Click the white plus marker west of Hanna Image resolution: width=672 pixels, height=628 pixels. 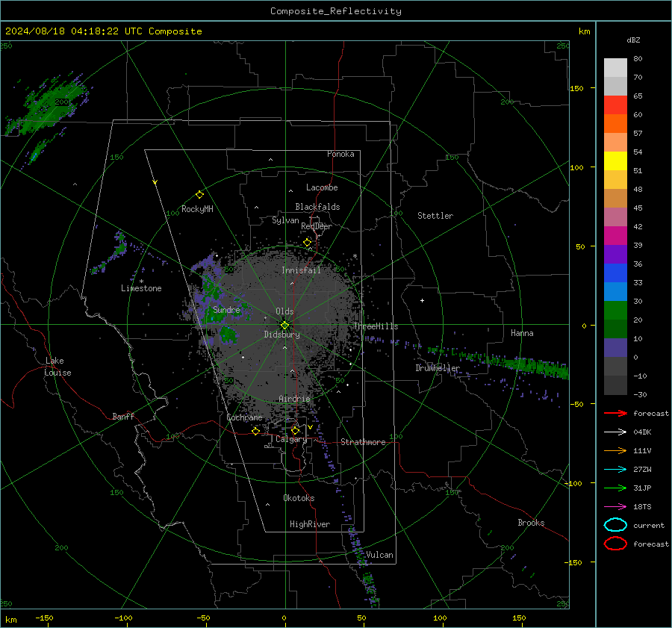pyautogui.click(x=422, y=300)
